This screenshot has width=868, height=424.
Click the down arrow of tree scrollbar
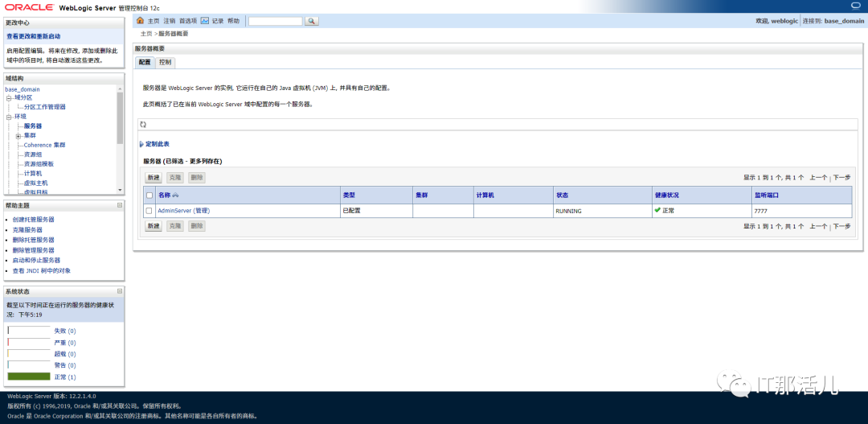coord(120,190)
